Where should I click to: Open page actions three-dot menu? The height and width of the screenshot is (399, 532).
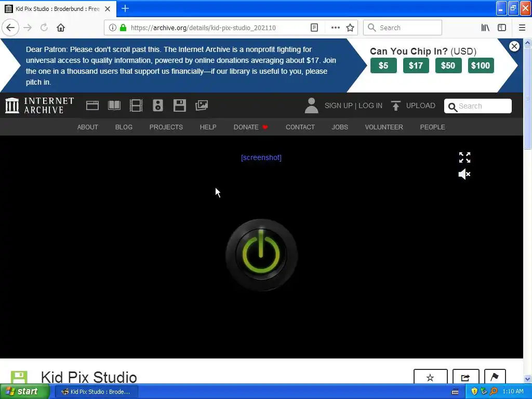335,28
